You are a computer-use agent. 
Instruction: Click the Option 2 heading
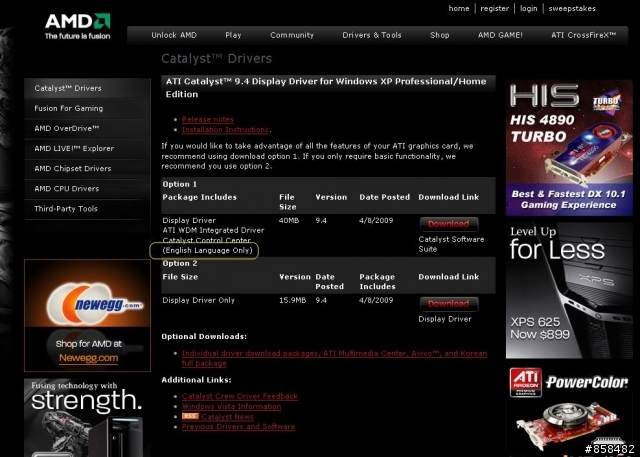click(x=180, y=263)
